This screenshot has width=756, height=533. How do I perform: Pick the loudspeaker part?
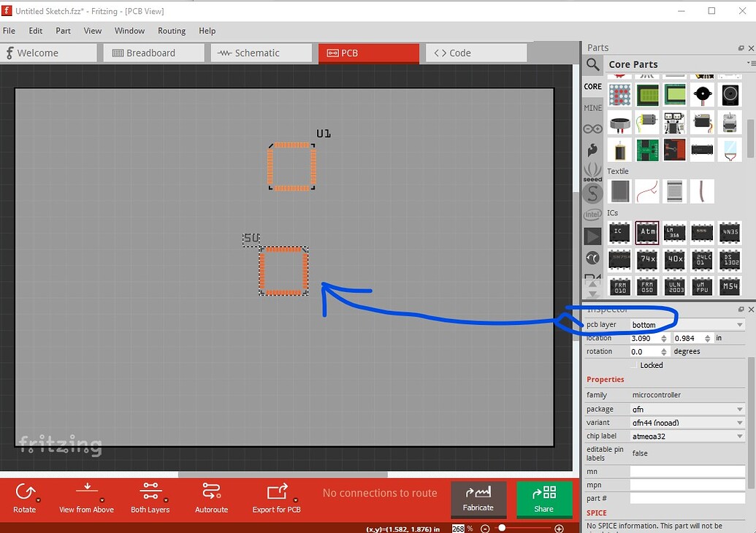click(x=730, y=94)
